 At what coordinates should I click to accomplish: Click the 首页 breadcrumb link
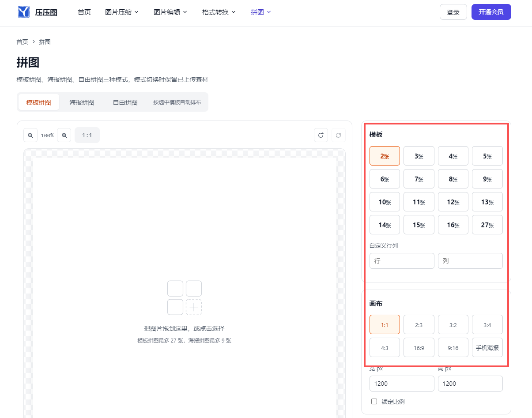23,42
